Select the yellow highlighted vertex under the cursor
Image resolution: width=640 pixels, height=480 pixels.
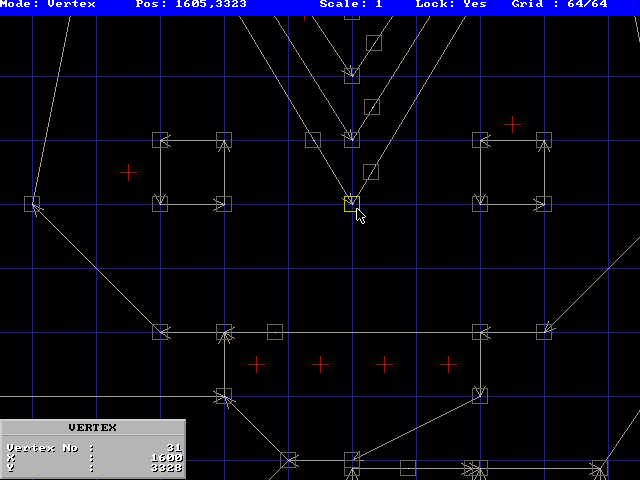point(351,204)
